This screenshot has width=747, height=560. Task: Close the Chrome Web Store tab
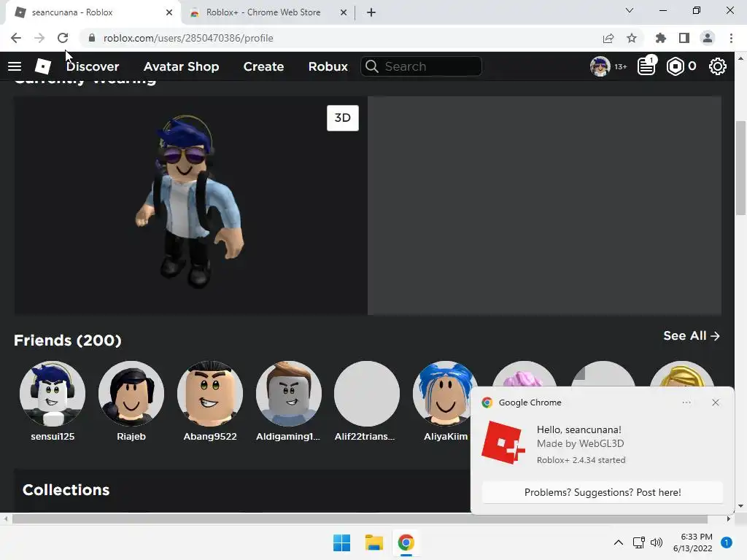point(344,12)
